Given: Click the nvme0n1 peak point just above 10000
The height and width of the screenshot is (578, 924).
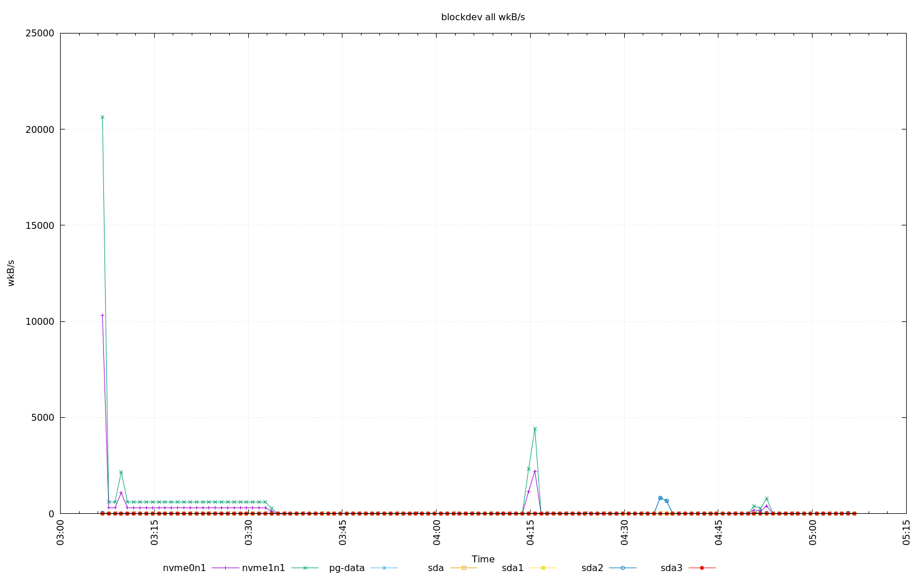Looking at the screenshot, I should click(102, 316).
